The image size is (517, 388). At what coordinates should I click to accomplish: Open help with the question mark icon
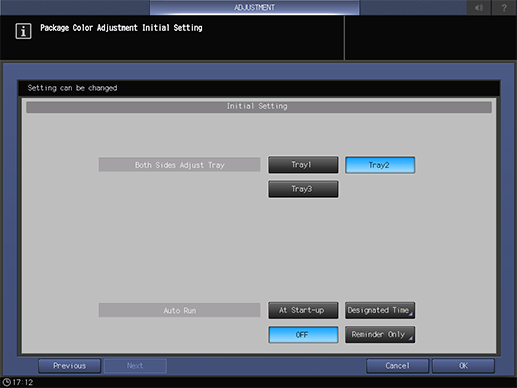(504, 7)
